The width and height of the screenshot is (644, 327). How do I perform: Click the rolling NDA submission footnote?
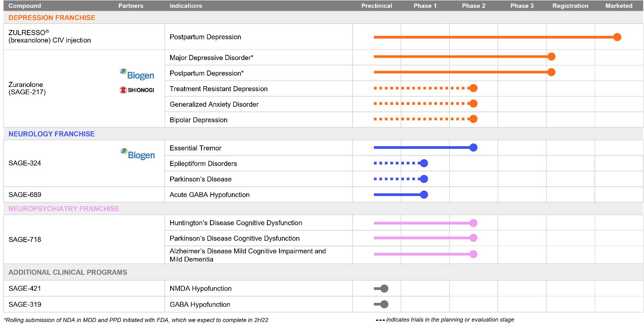coord(136,320)
